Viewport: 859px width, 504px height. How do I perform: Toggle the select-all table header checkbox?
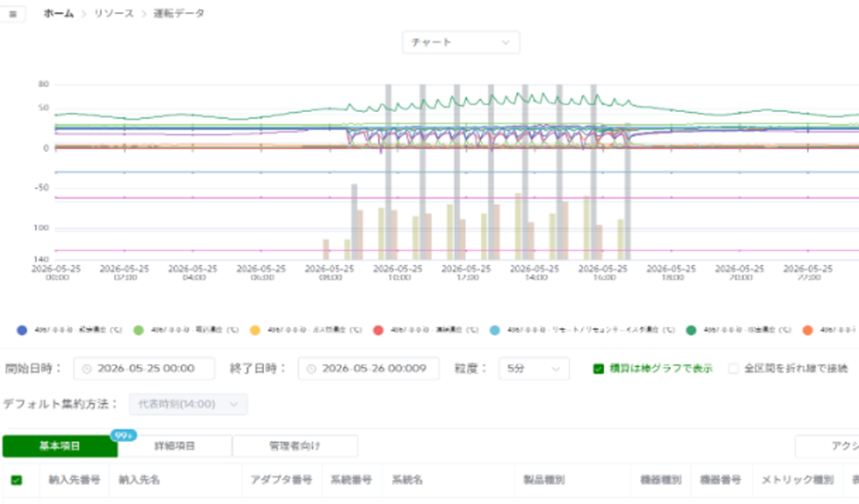point(17,481)
